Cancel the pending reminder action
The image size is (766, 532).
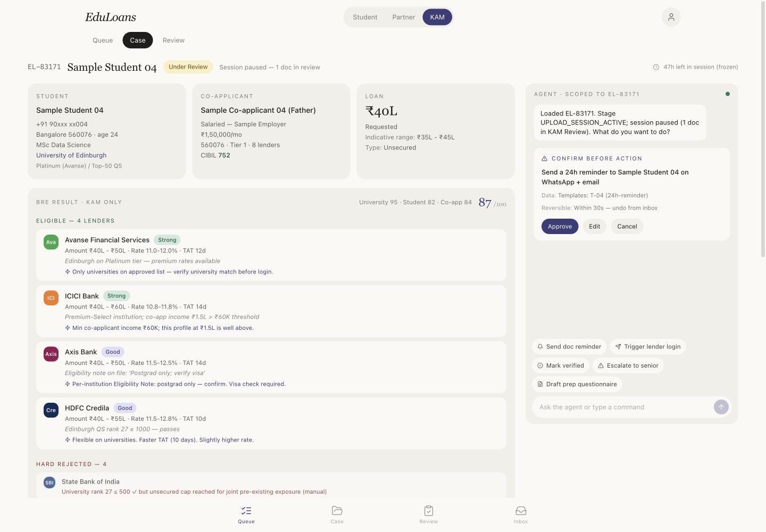coord(627,227)
